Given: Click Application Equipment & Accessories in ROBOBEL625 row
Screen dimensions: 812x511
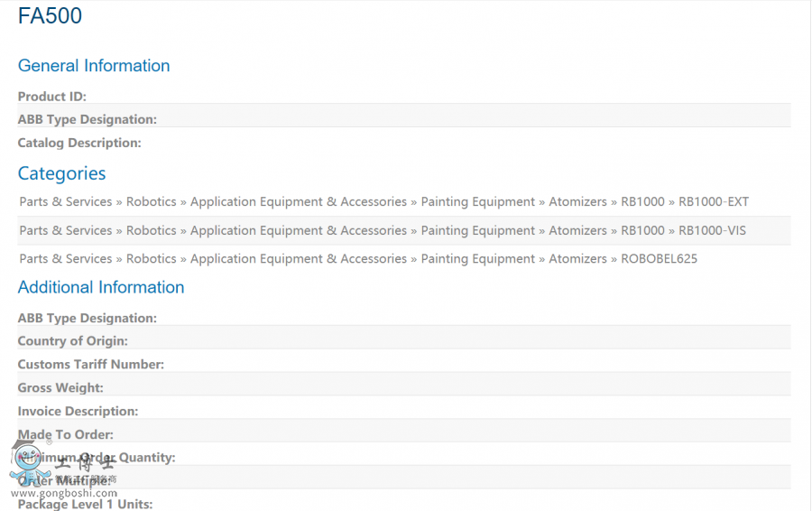Looking at the screenshot, I should tap(299, 259).
